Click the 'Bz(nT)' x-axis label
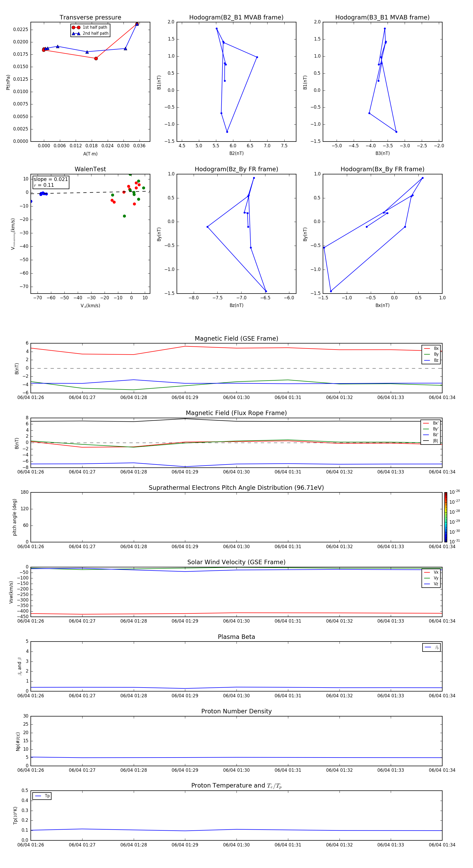Image resolution: width=473 pixels, height=868 pixels. tap(236, 305)
